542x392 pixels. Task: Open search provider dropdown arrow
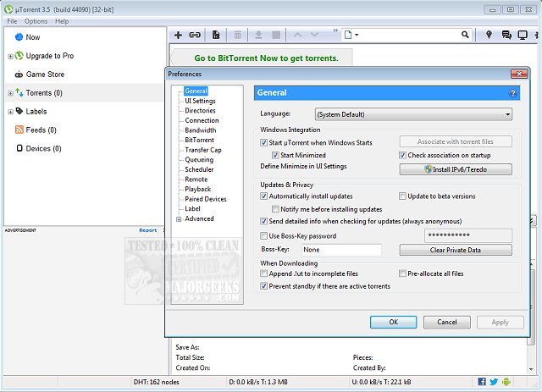tap(357, 35)
